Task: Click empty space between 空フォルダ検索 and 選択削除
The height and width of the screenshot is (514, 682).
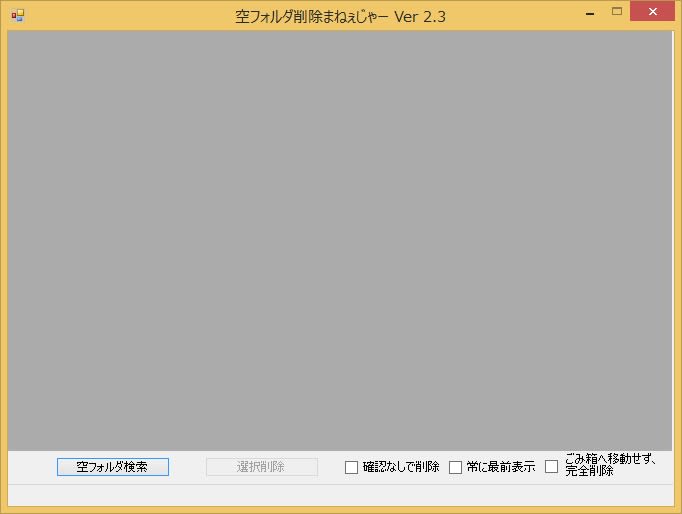Action: click(187, 467)
